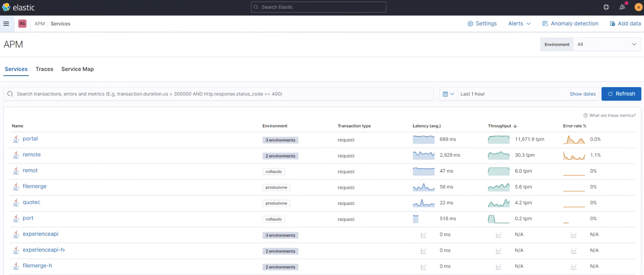Screen dimensions: 644x275
Task: Click the Java icon beside remote
Action: pyautogui.click(x=16, y=155)
